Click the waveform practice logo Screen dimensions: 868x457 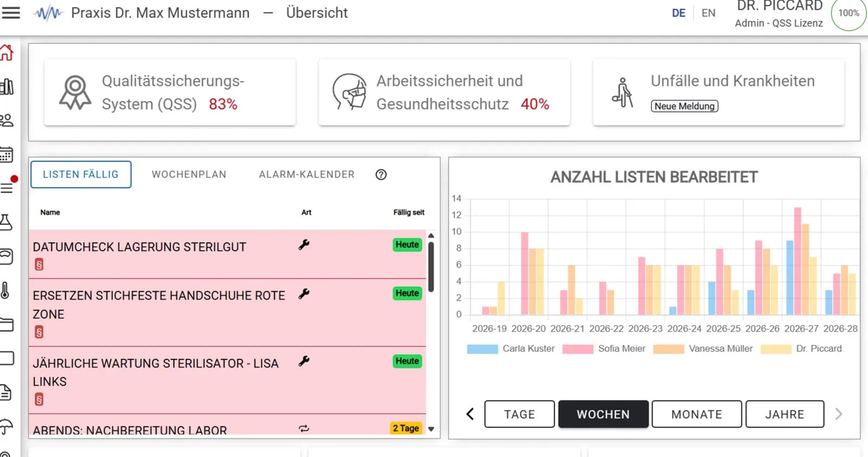[x=48, y=13]
